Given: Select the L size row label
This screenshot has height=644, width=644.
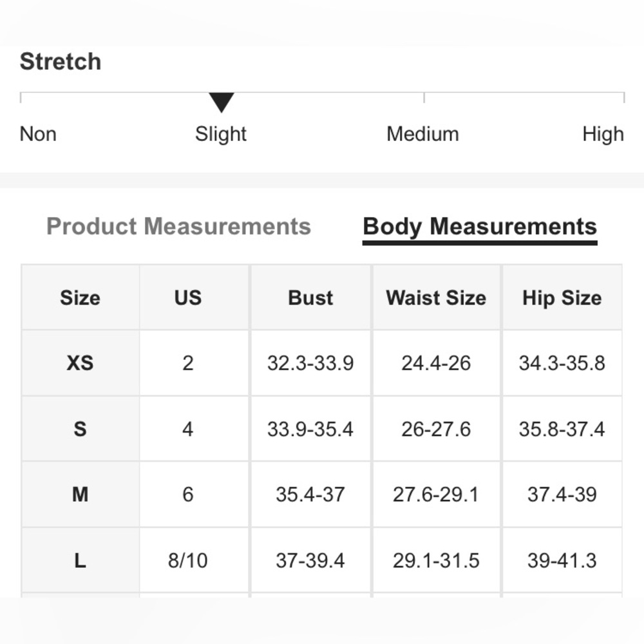Looking at the screenshot, I should click(80, 560).
